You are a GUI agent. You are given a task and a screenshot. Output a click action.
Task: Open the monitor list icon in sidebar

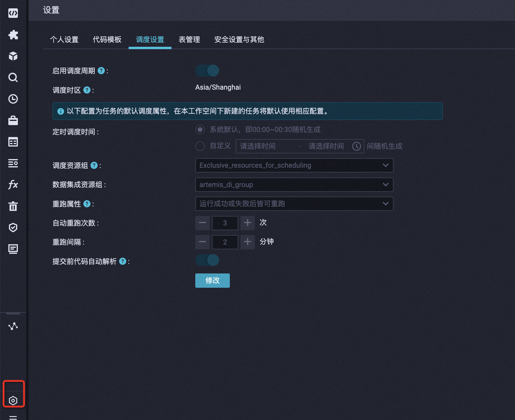(13, 249)
